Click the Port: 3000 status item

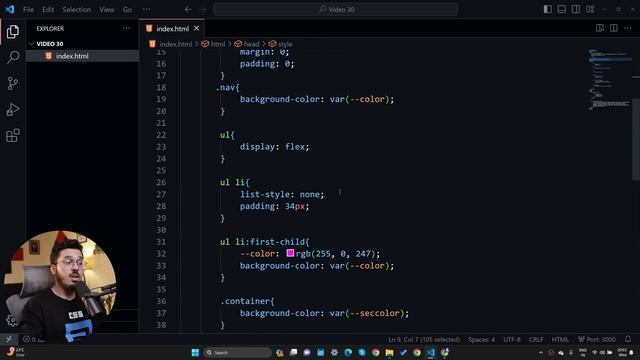[597, 340]
